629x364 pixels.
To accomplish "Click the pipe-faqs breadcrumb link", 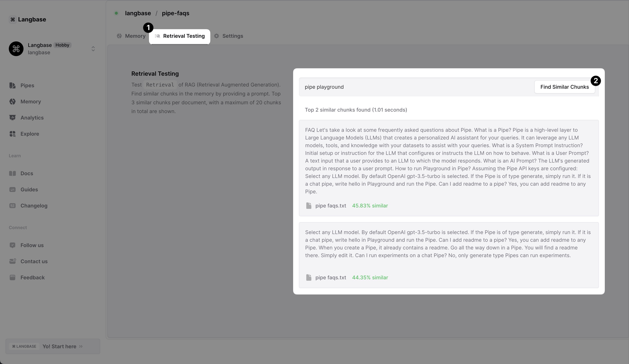I will pos(175,13).
